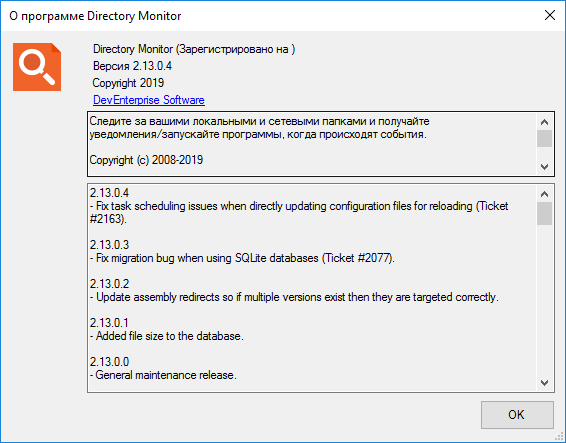Confirm the dialog with OK
The image size is (566, 443).
[x=517, y=414]
